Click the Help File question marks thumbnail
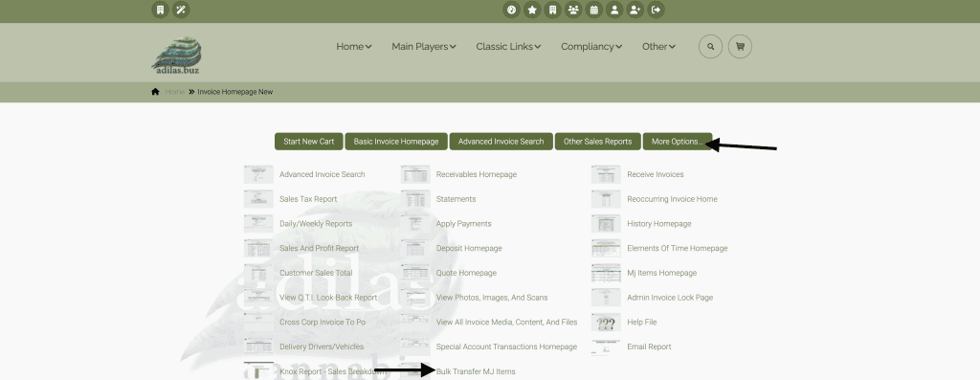Viewport: 980px width, 380px height. 606,324
